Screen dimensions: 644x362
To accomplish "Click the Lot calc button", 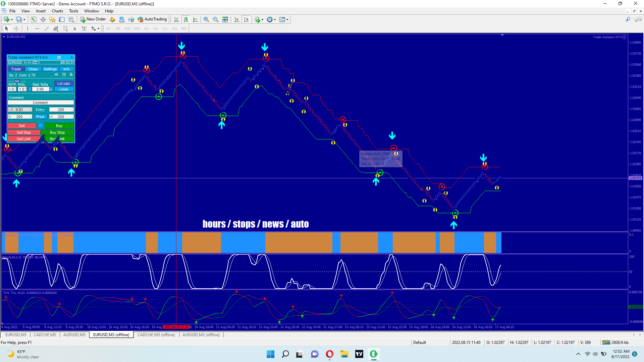I will (x=64, y=83).
